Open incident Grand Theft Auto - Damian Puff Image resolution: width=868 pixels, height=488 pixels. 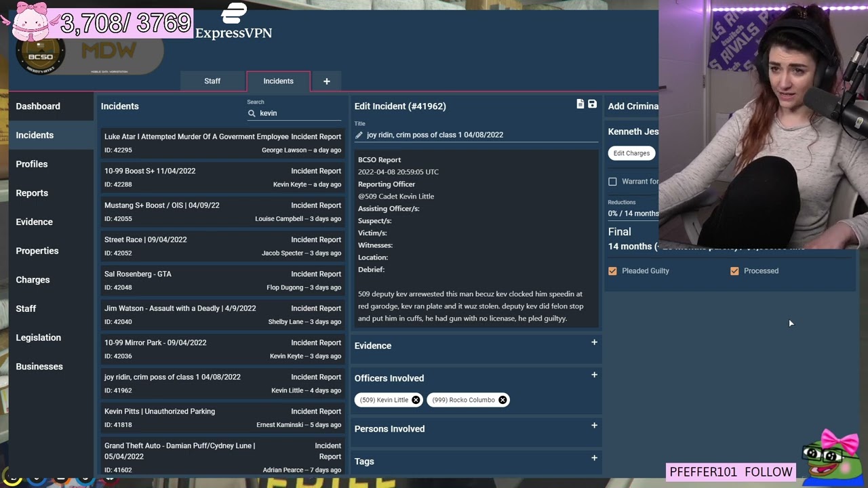tap(222, 457)
